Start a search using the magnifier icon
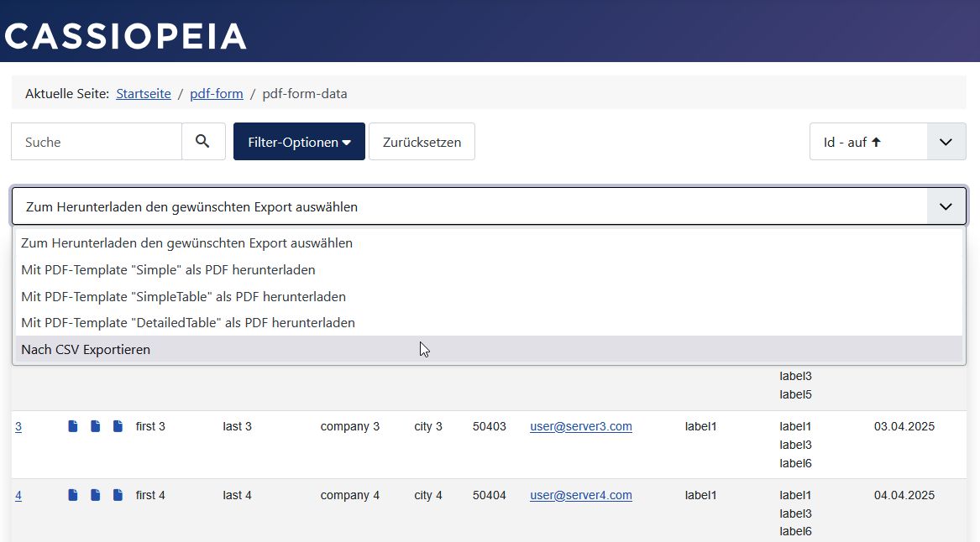The image size is (980, 542). pos(202,141)
